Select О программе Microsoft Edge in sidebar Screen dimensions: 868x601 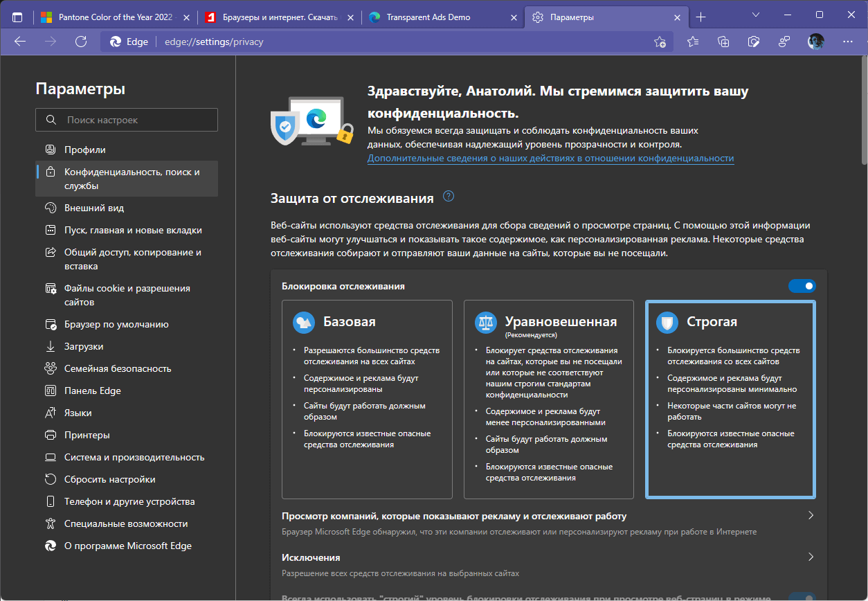127,546
